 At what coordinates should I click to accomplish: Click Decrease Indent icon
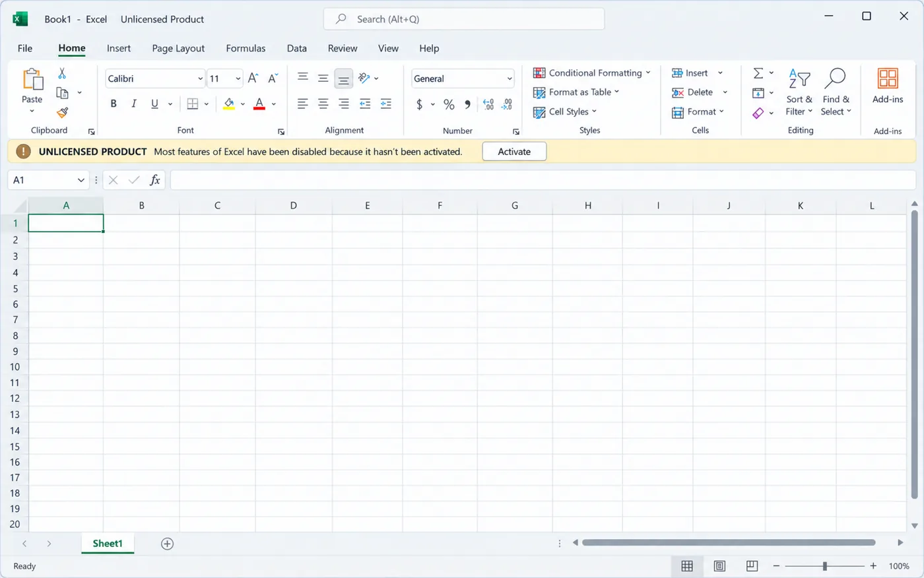365,104
